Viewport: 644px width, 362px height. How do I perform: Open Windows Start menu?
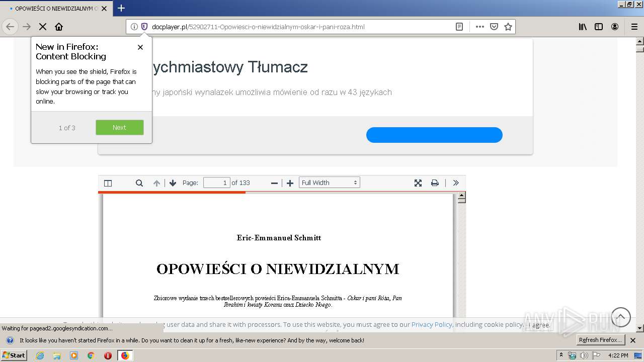14,355
